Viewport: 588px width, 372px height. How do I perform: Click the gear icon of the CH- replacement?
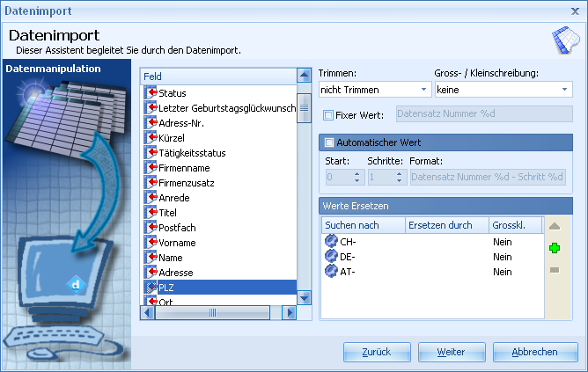coord(331,241)
